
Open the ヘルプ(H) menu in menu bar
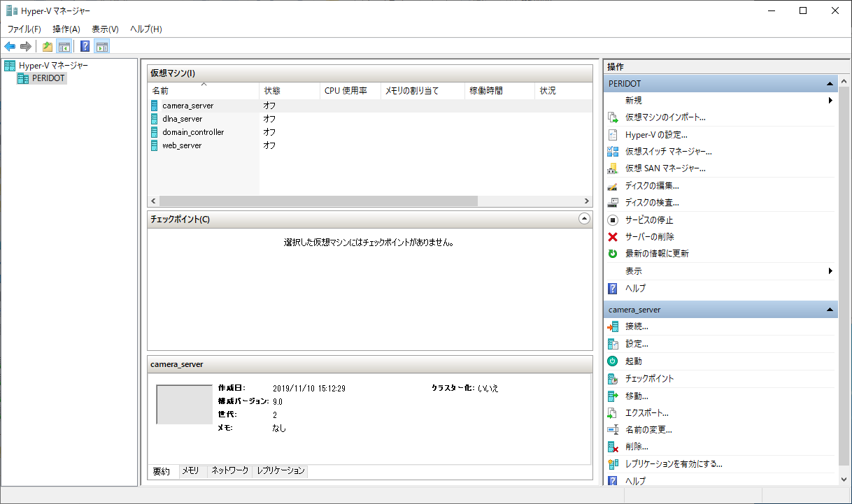(146, 29)
